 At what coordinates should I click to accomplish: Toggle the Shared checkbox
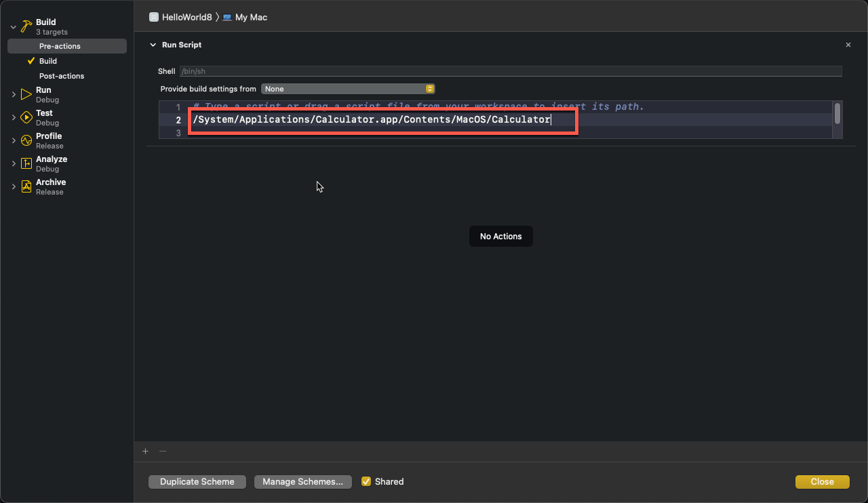click(x=366, y=481)
